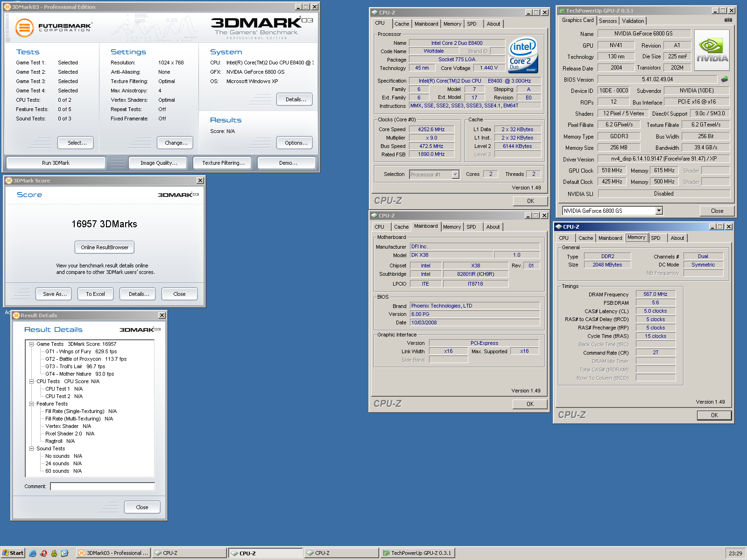Viewport: 747px width, 560px height.
Task: Select GT3 - Troll's Lair result row
Action: (75, 366)
